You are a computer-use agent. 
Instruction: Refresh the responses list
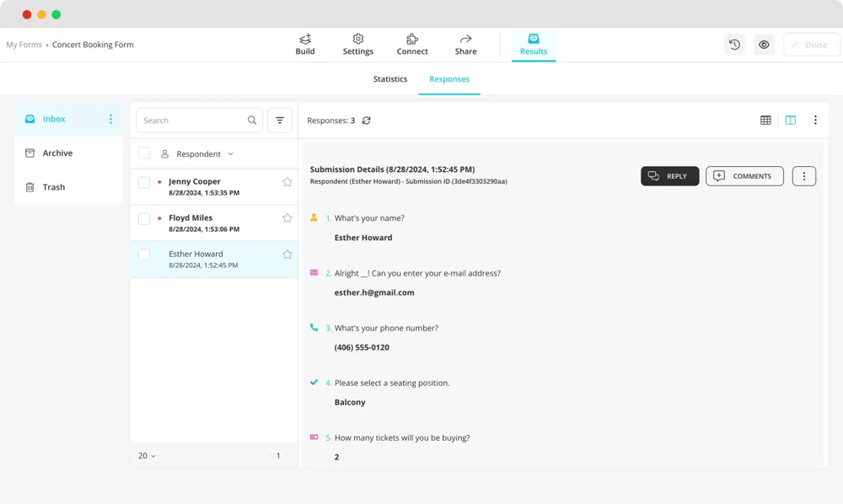[x=367, y=121]
